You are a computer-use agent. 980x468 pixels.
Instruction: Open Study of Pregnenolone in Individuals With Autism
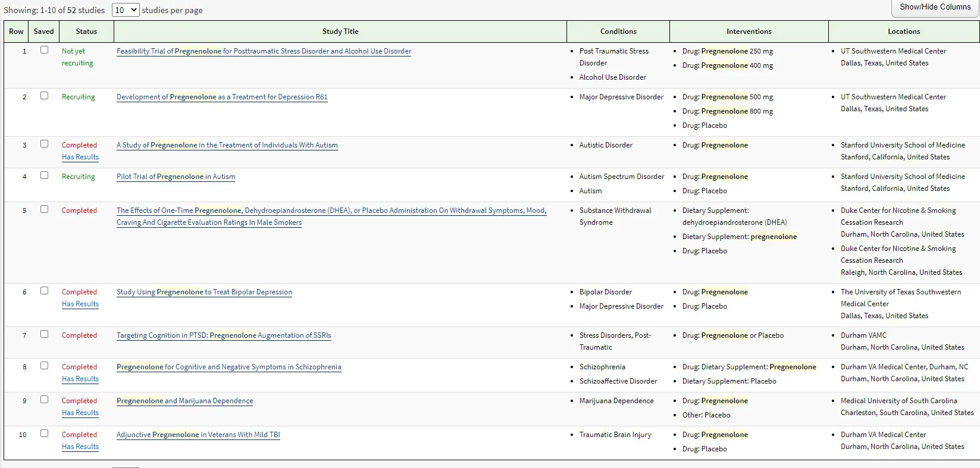click(227, 145)
